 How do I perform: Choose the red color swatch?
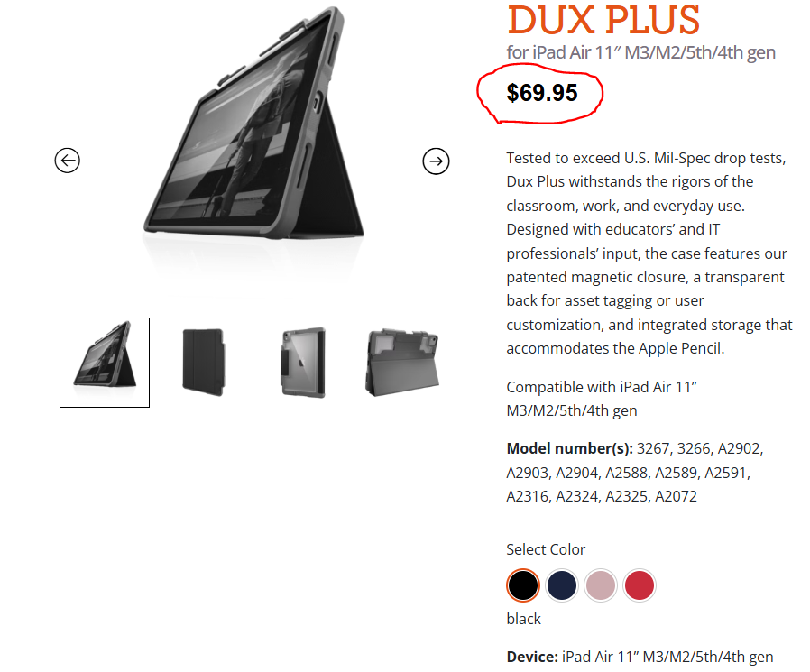(639, 585)
